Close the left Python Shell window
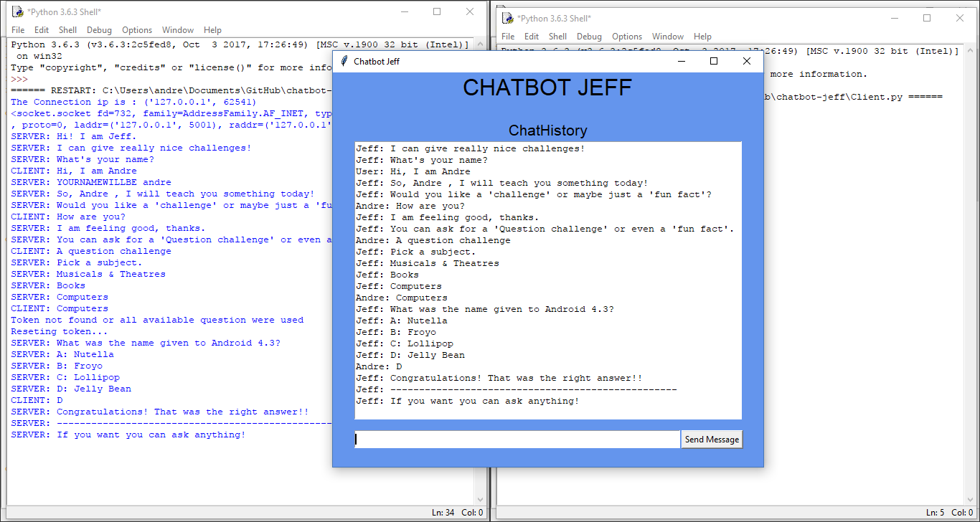The image size is (980, 522). tap(470, 11)
